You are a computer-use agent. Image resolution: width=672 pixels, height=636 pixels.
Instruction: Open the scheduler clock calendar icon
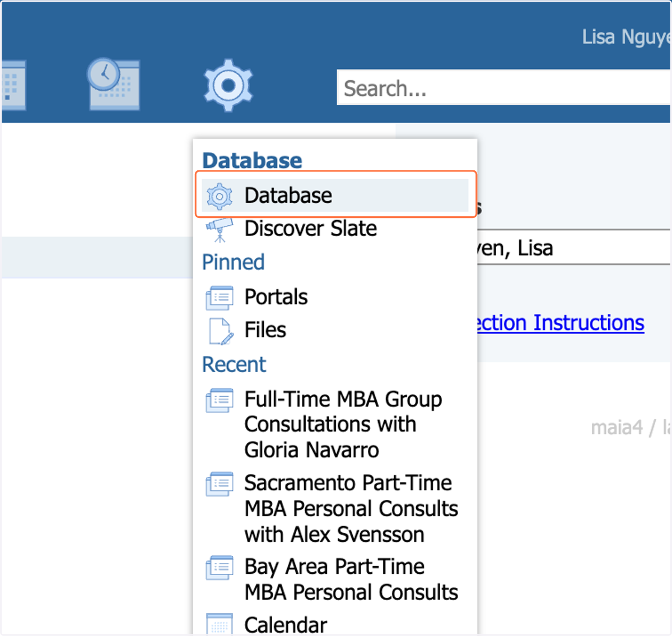(x=114, y=83)
